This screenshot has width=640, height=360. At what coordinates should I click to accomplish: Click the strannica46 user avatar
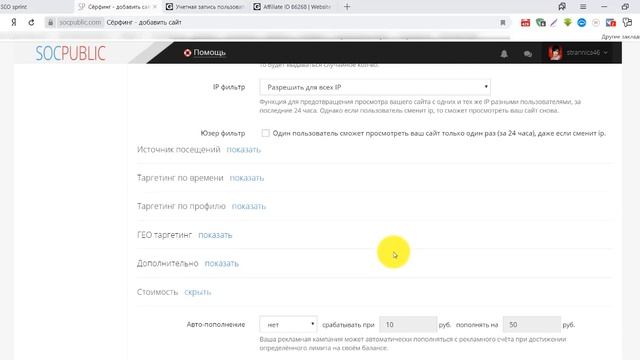pyautogui.click(x=555, y=53)
